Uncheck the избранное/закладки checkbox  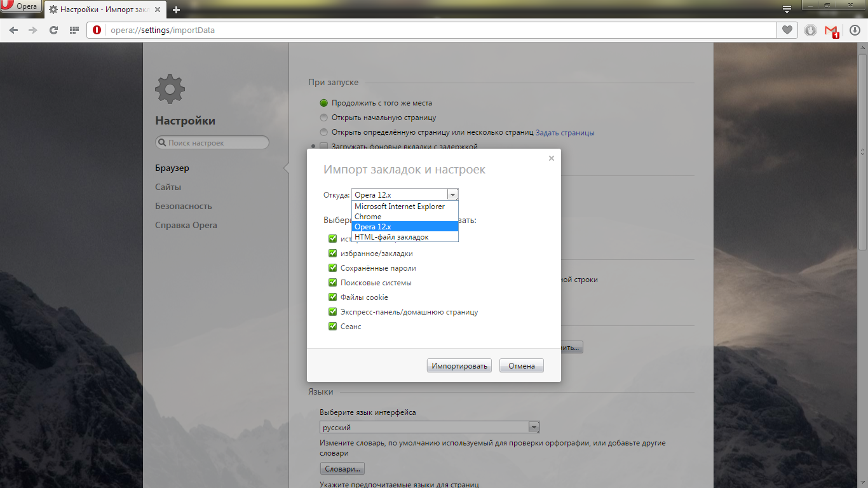point(332,253)
